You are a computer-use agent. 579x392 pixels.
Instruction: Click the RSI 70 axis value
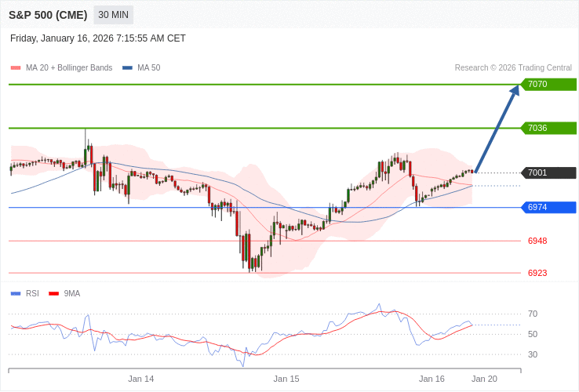pos(533,314)
